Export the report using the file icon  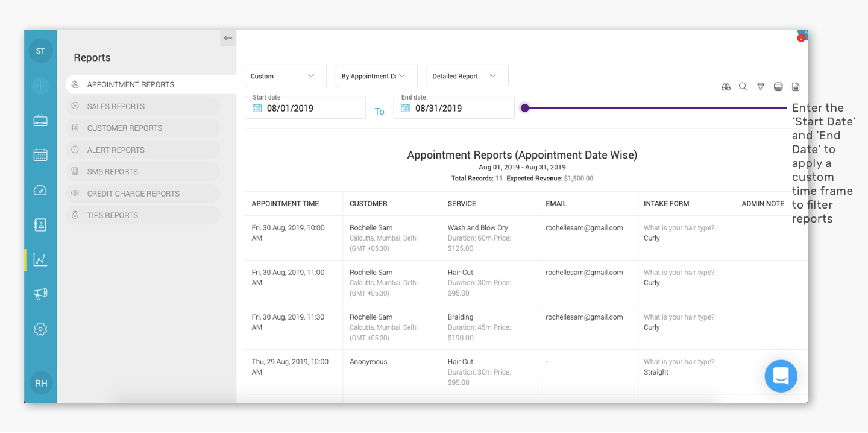coord(796,87)
